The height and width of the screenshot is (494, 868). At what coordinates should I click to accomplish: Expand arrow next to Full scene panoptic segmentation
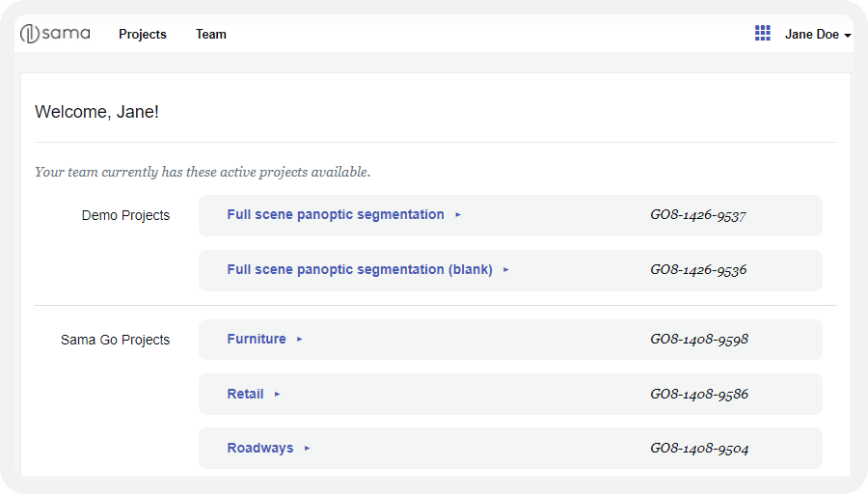click(x=458, y=215)
